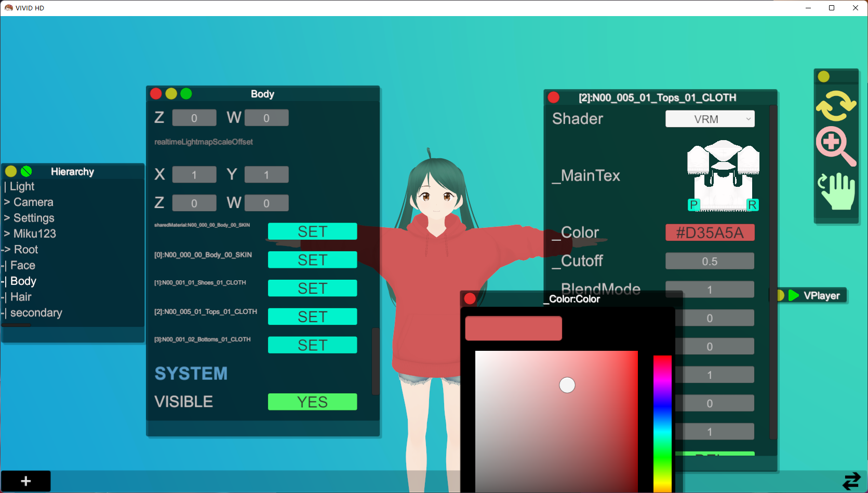Toggle VISIBLE YES button

(x=313, y=402)
